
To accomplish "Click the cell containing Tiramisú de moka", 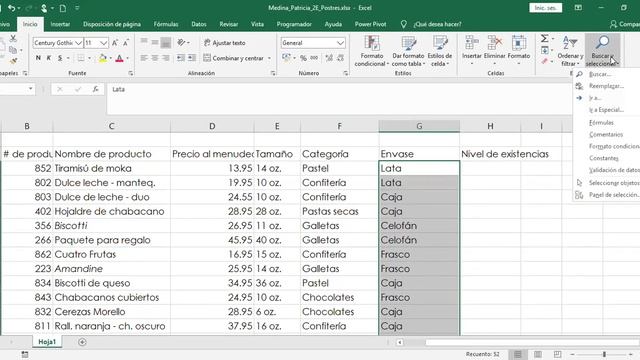I will pos(111,168).
